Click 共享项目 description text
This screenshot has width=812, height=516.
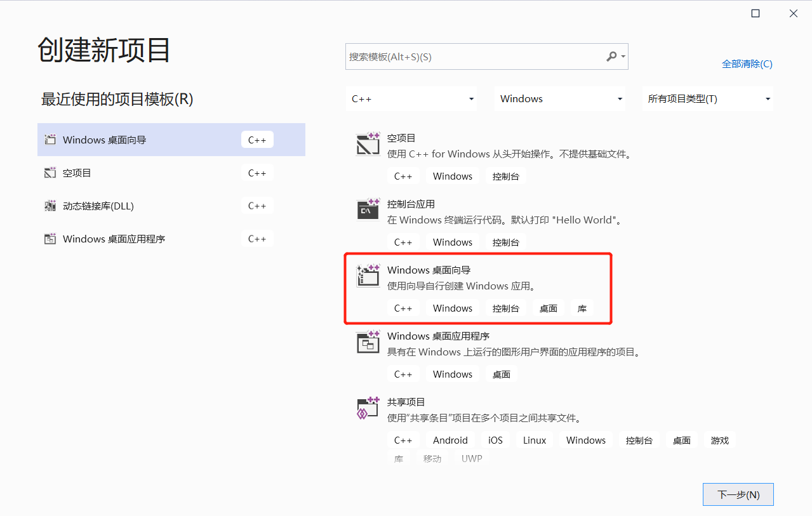click(485, 418)
